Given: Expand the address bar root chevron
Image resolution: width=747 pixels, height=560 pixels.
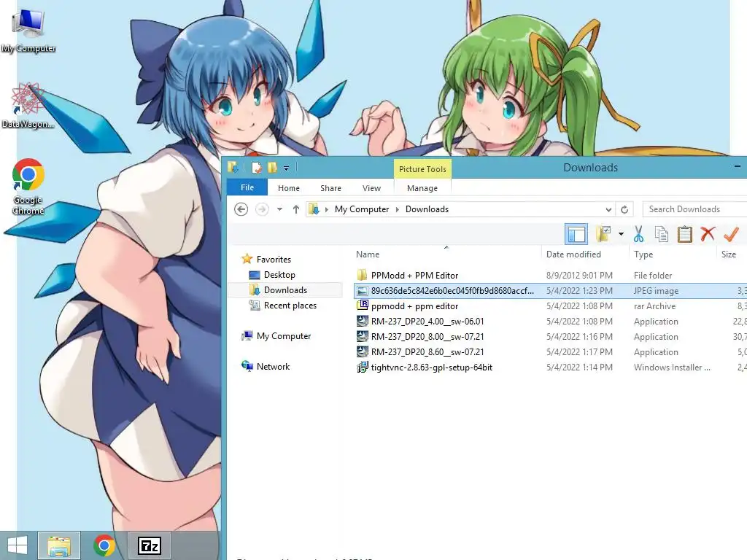Looking at the screenshot, I should point(326,209).
